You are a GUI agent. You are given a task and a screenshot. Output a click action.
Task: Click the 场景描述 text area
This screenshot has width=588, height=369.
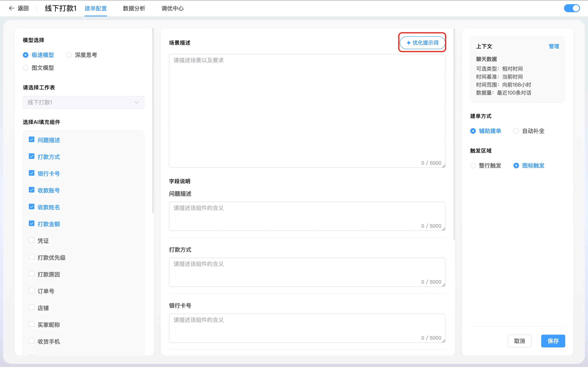pos(307,111)
